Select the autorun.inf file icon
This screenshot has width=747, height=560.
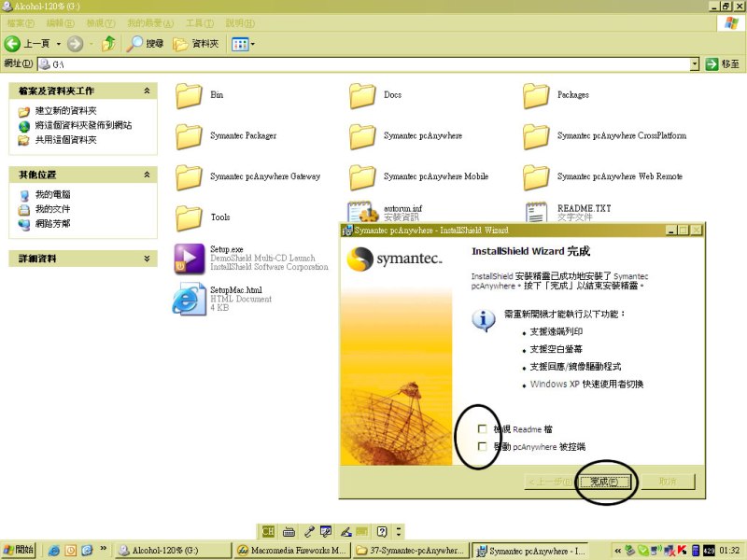pos(363,212)
